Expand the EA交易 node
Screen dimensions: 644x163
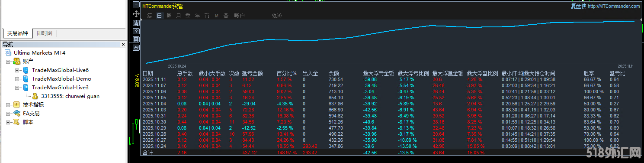click(x=8, y=114)
